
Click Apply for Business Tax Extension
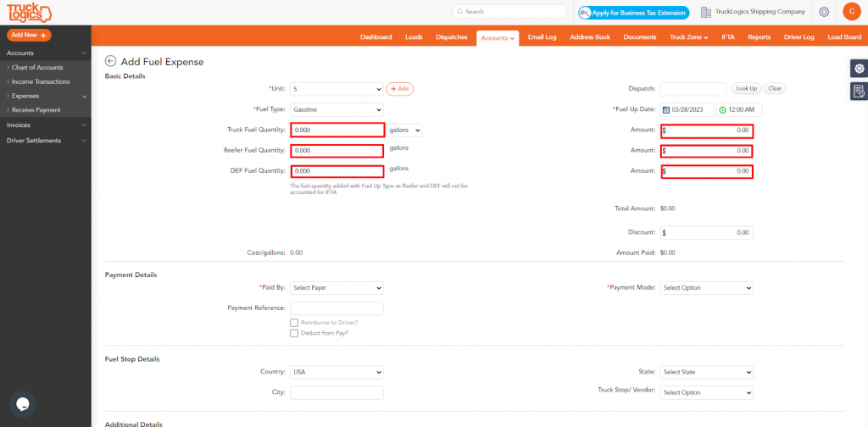634,12
